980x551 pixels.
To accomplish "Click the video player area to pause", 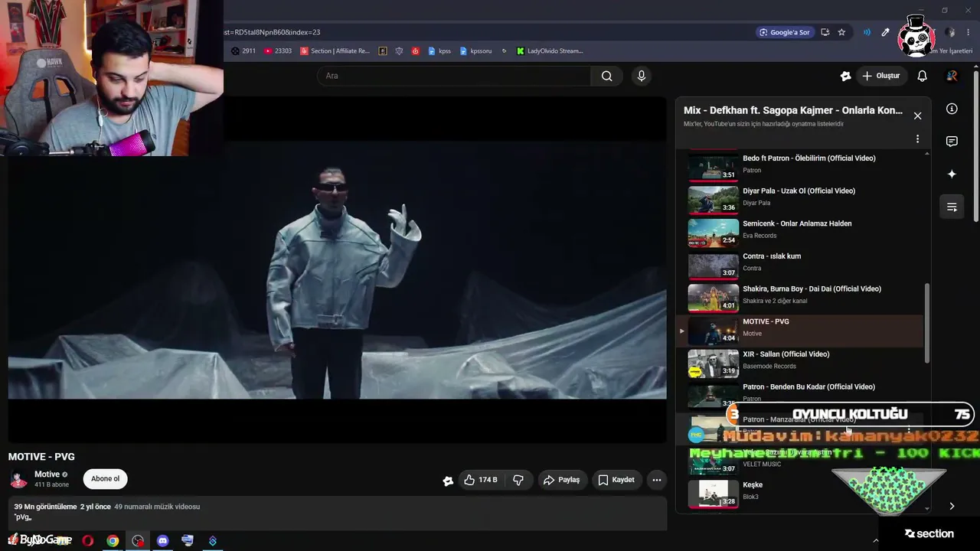I will pyautogui.click(x=337, y=269).
